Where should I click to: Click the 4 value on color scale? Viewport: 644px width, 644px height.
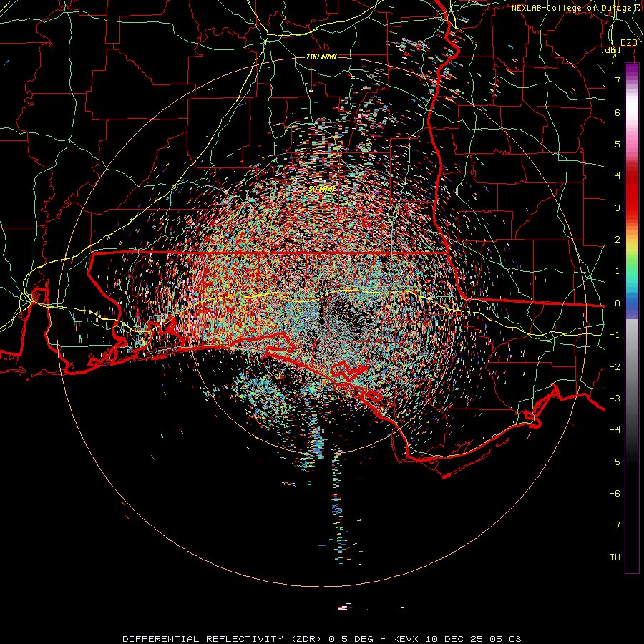(618, 176)
